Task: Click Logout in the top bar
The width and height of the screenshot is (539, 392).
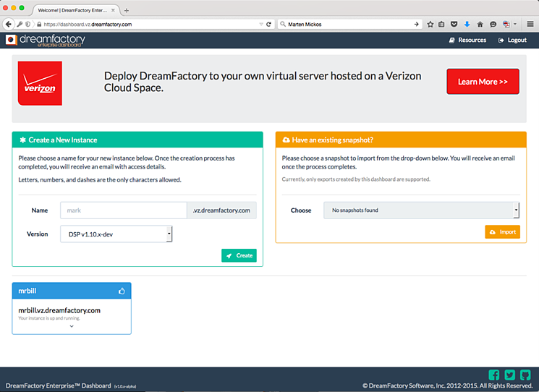Action: (x=512, y=41)
